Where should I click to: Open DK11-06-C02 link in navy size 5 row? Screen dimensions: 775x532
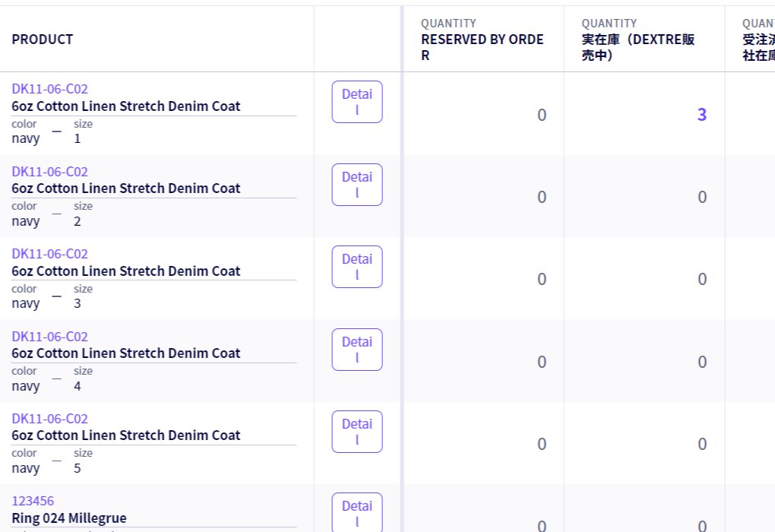[x=50, y=419]
